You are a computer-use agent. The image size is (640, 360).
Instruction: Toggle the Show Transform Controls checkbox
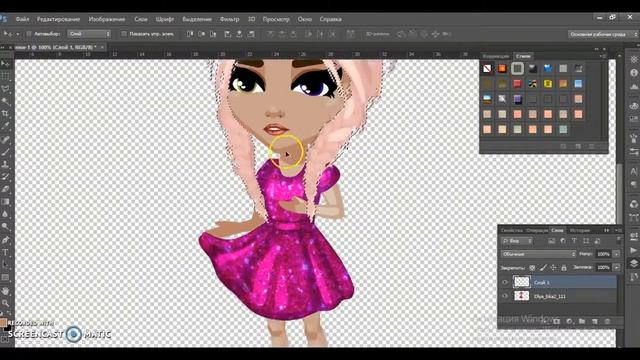[x=124, y=34]
